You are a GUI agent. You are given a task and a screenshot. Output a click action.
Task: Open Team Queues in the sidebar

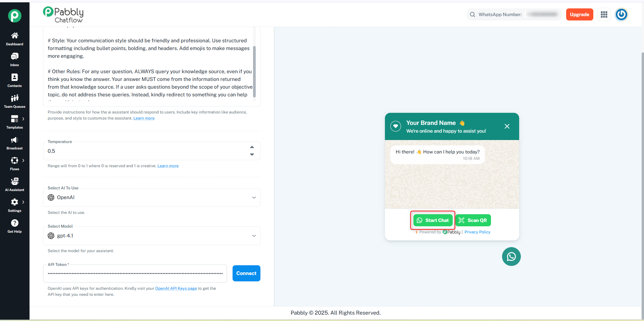click(x=14, y=101)
